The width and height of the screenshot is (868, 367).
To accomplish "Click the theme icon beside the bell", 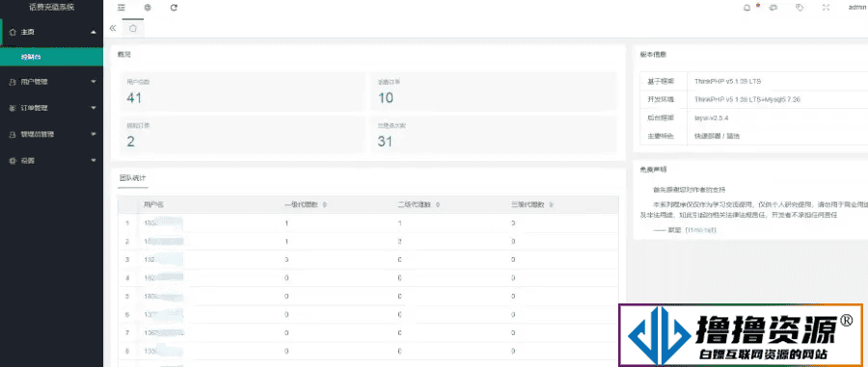I will coord(773,7).
